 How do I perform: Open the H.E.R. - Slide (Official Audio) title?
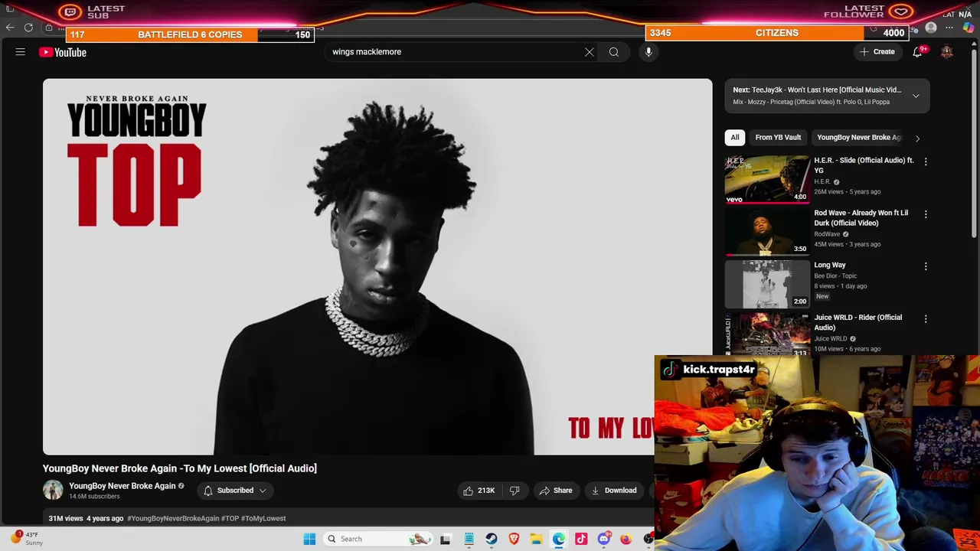(864, 165)
